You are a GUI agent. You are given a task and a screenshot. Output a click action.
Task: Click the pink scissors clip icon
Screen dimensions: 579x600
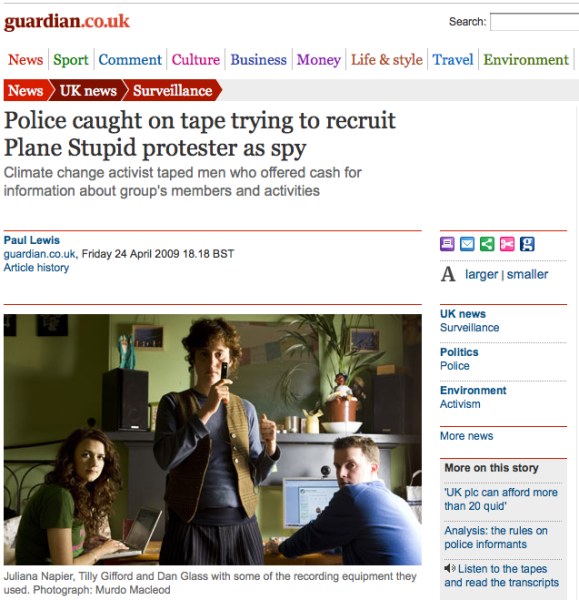click(x=507, y=244)
